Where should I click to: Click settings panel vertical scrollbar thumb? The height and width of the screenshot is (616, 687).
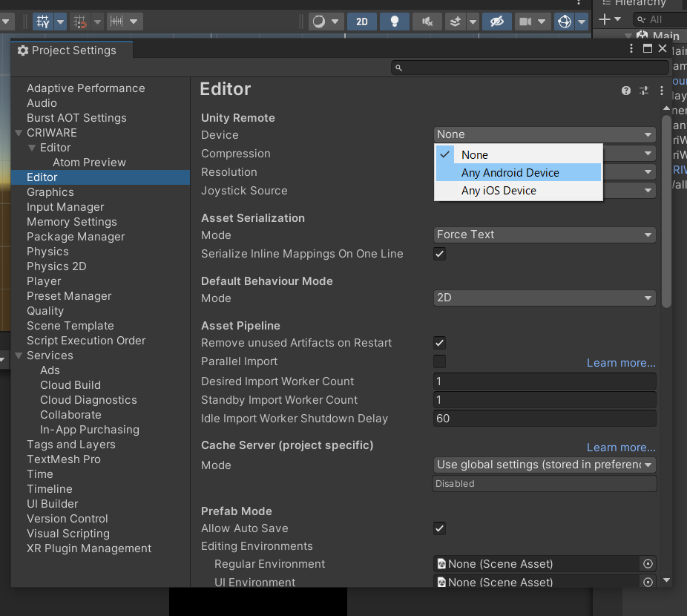click(x=666, y=212)
